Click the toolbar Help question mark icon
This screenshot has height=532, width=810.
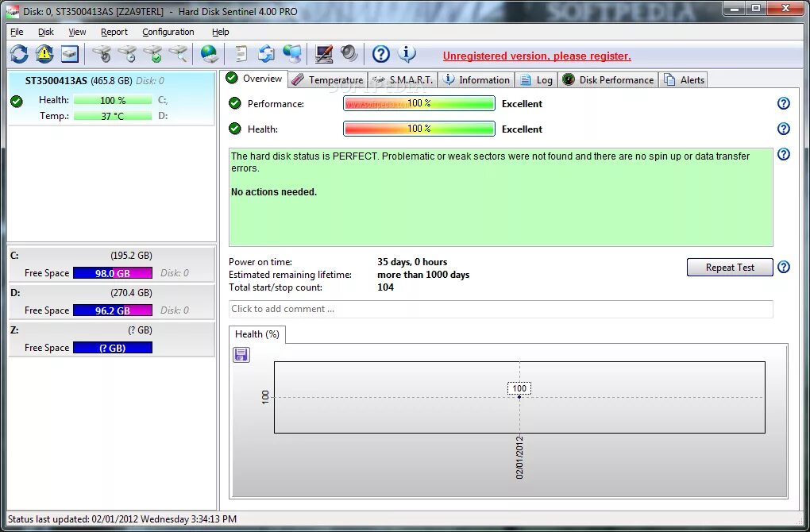tap(380, 54)
